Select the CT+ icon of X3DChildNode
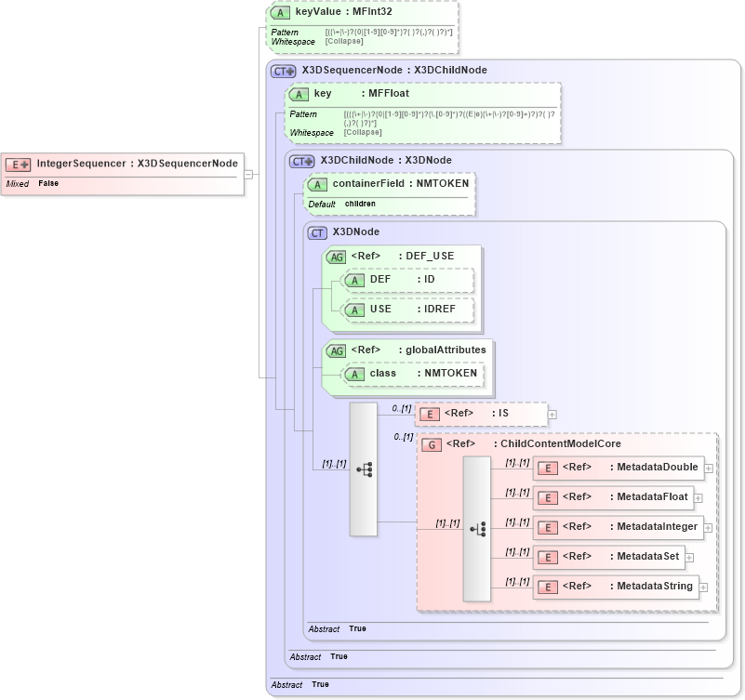Viewport: 745px width, 700px height. click(x=301, y=162)
